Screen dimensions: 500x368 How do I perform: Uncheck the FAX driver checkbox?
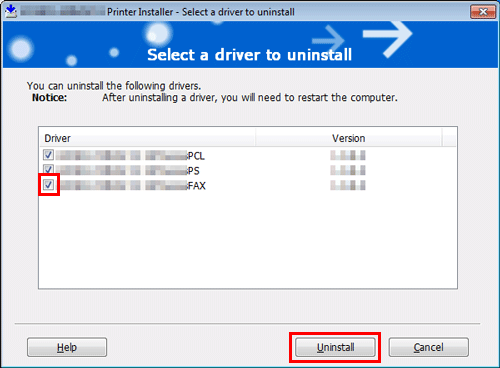point(49,184)
